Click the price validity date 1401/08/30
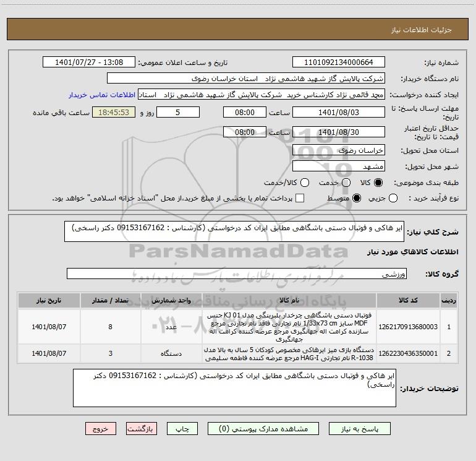The height and width of the screenshot is (461, 476). pyautogui.click(x=339, y=132)
